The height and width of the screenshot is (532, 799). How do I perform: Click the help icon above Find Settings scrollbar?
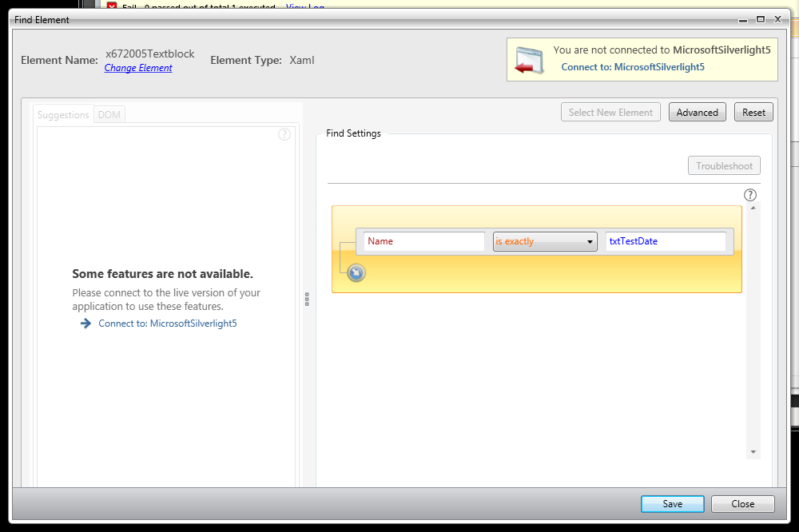tap(750, 195)
